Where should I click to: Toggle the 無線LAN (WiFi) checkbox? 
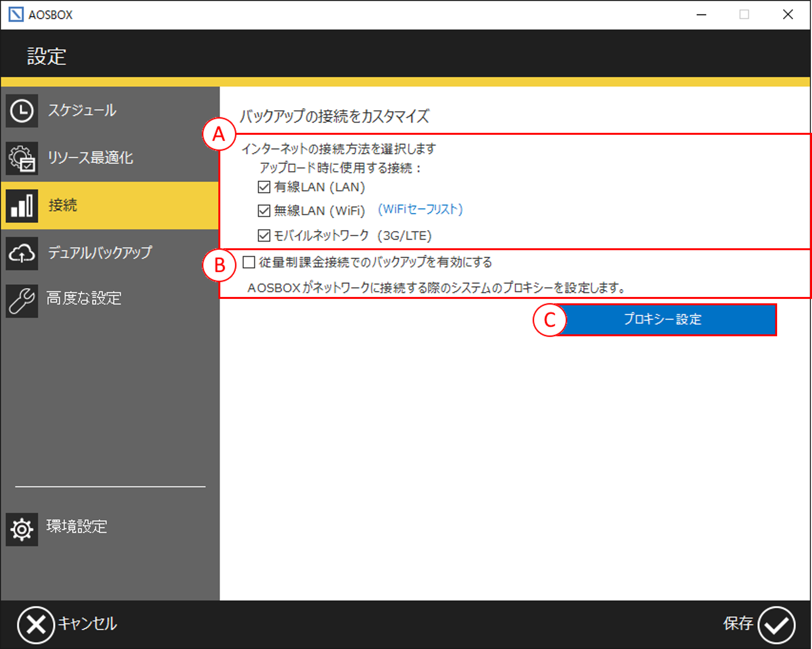tap(264, 211)
